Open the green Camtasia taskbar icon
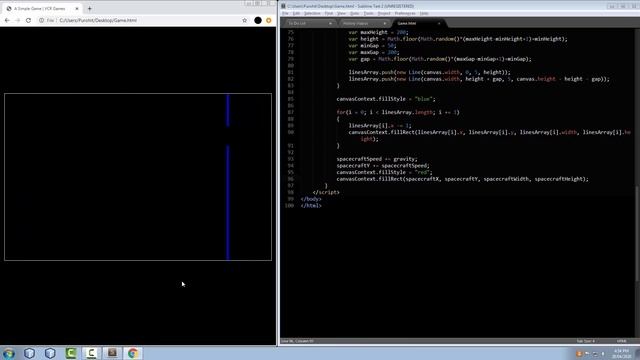The width and height of the screenshot is (640, 360). (71, 353)
